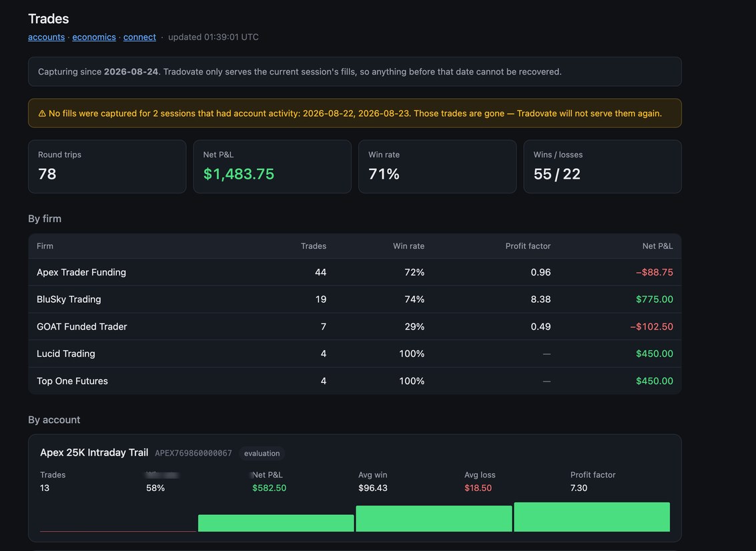Click BluSky Trading net P&L $775.00
The image size is (756, 551).
pos(655,300)
